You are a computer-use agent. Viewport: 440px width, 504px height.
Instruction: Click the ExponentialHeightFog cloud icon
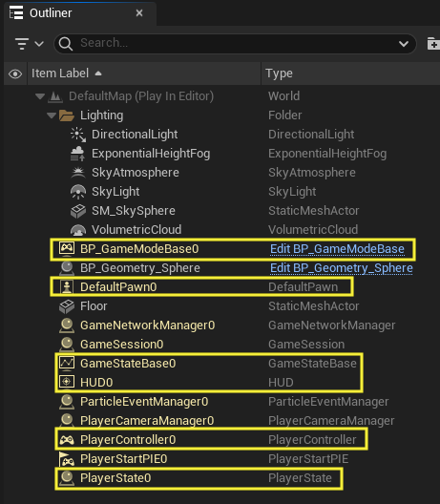click(77, 154)
